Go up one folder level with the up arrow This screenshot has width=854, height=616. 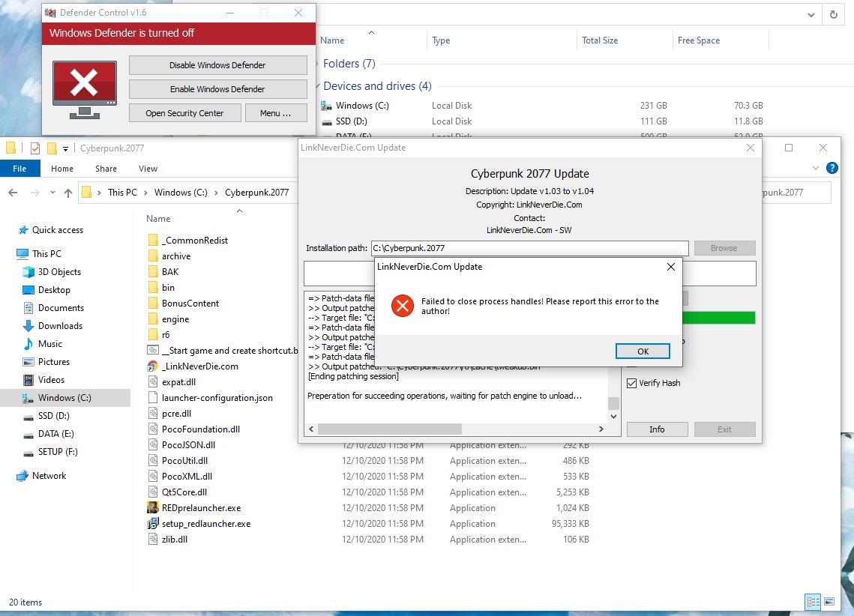pos(68,193)
